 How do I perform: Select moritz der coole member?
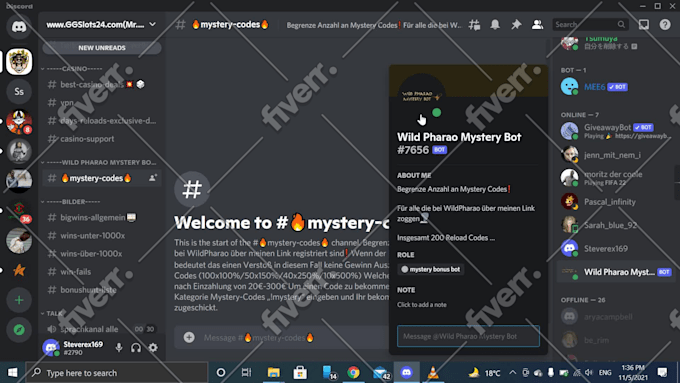(x=616, y=178)
